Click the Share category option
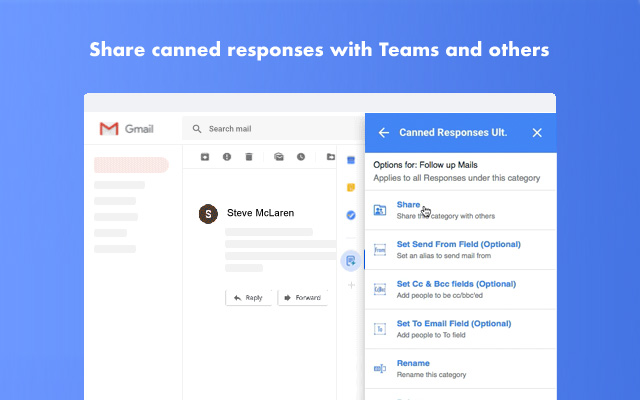 pyautogui.click(x=460, y=210)
